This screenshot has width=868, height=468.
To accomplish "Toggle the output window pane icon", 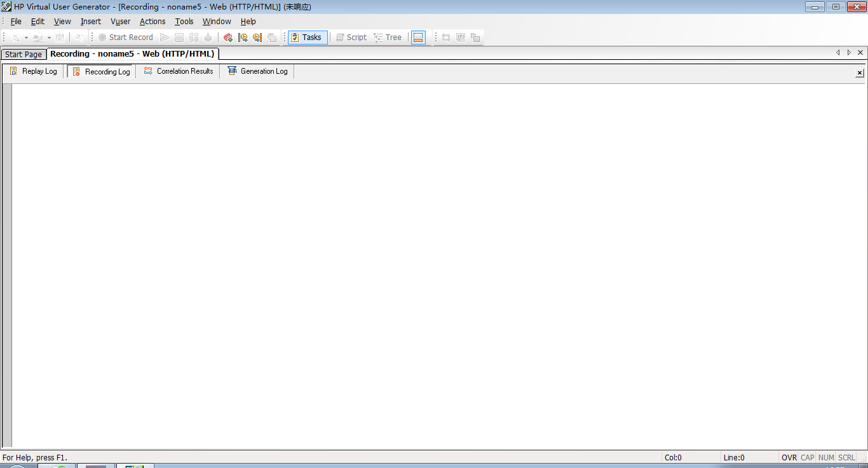I will pos(418,38).
